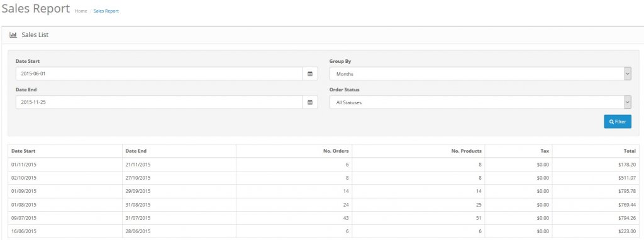The height and width of the screenshot is (240, 644).
Task: Go to Home breadcrumb link
Action: [81, 11]
